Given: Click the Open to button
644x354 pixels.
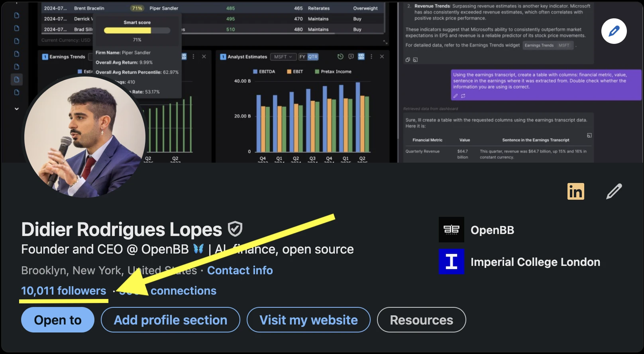Looking at the screenshot, I should [x=58, y=320].
